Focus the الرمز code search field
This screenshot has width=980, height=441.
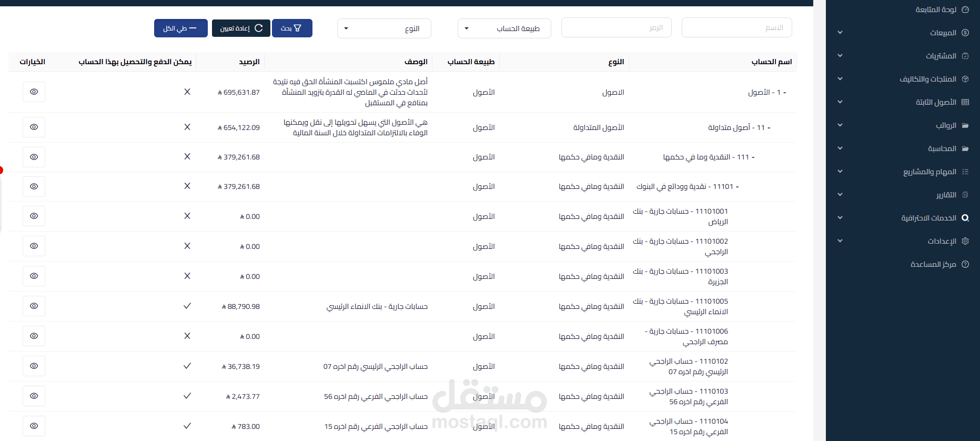pyautogui.click(x=616, y=27)
